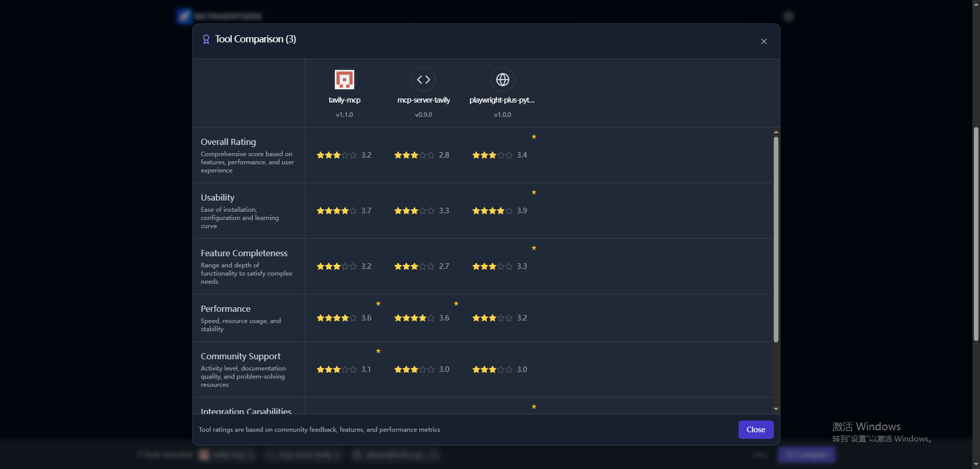Click the purple Close button
Viewport: 980px width, 469px height.
[755, 430]
